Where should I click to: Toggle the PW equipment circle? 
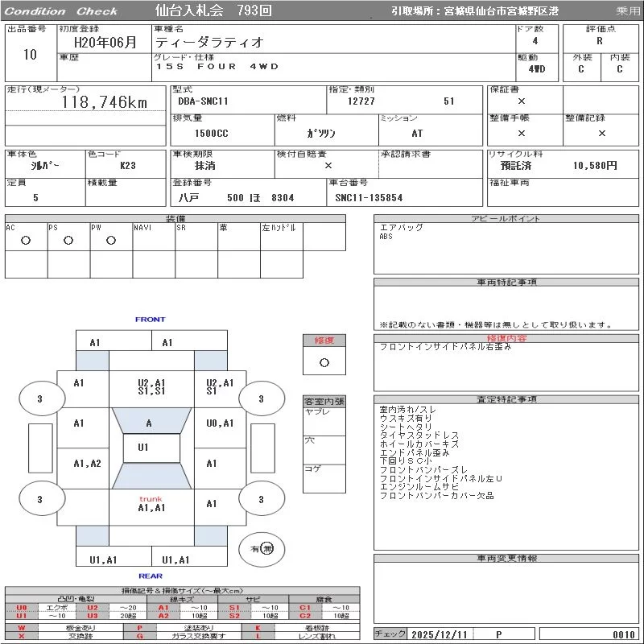point(111,240)
